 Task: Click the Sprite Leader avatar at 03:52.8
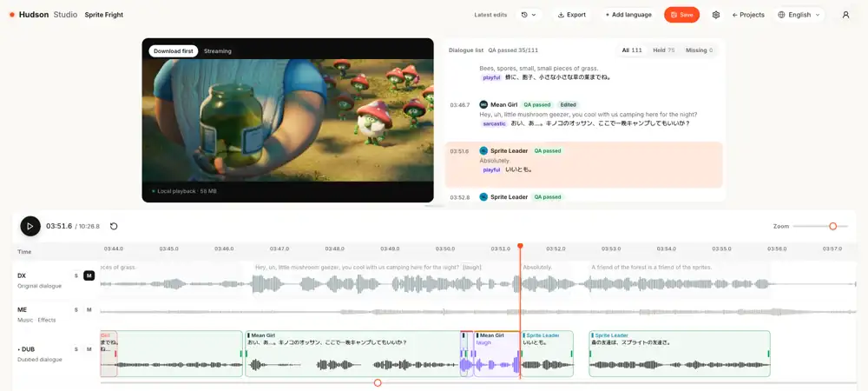[x=483, y=196]
